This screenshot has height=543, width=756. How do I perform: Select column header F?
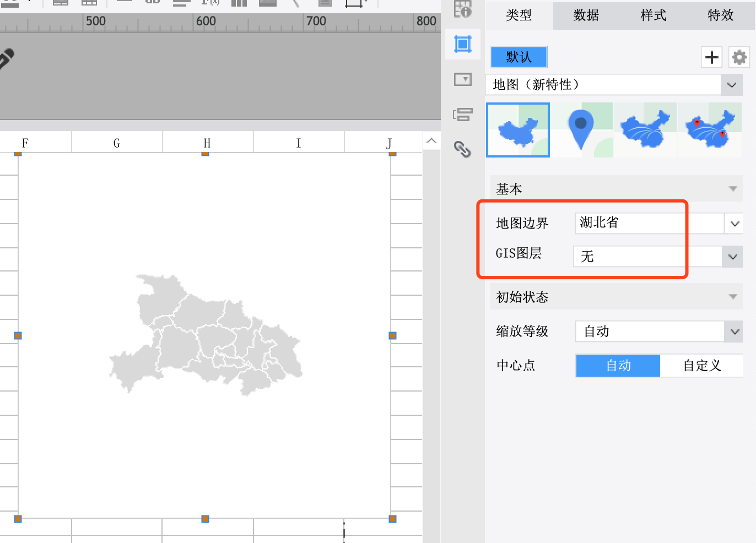(35, 143)
